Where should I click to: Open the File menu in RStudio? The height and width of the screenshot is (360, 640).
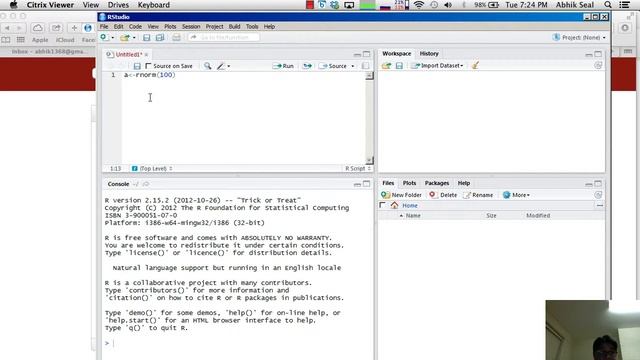click(x=104, y=27)
